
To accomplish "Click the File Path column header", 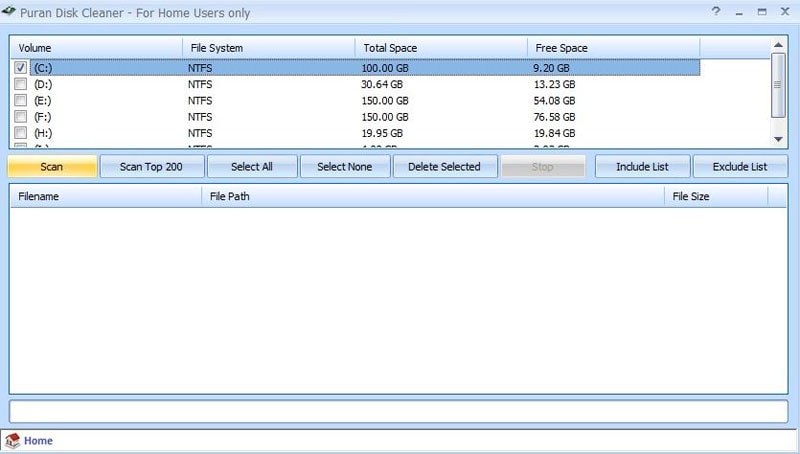I will 433,196.
